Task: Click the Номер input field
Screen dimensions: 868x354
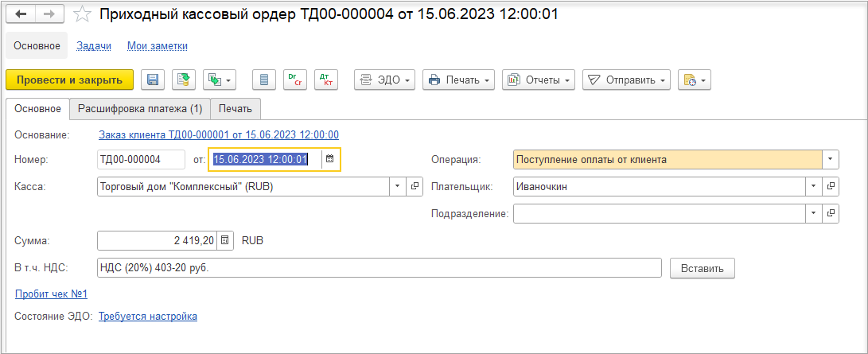Action: tap(141, 159)
